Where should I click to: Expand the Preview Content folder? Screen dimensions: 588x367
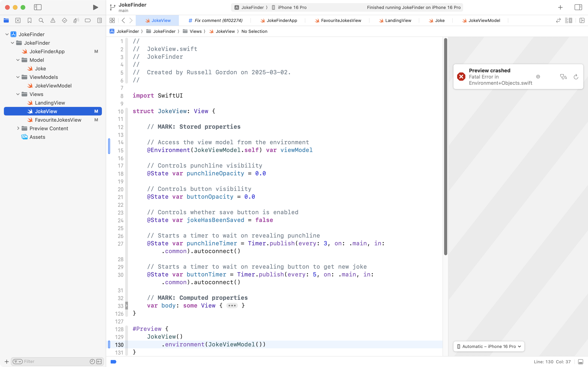18,128
